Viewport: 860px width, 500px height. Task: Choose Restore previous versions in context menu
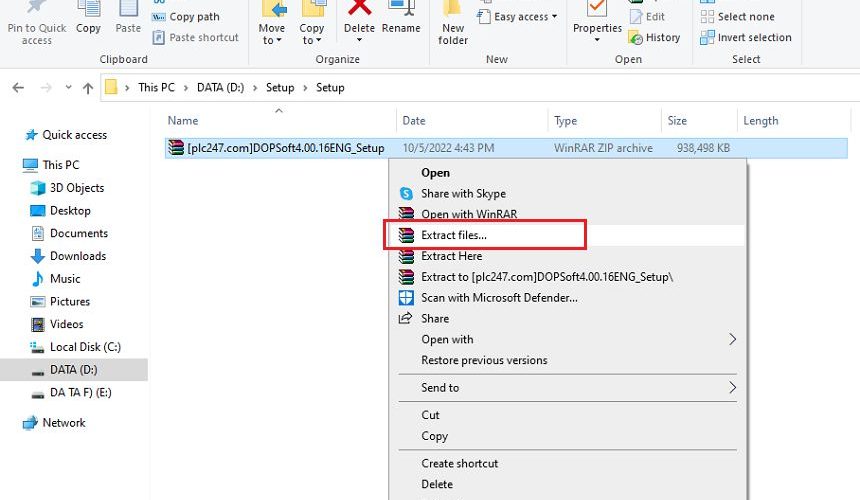(567, 360)
